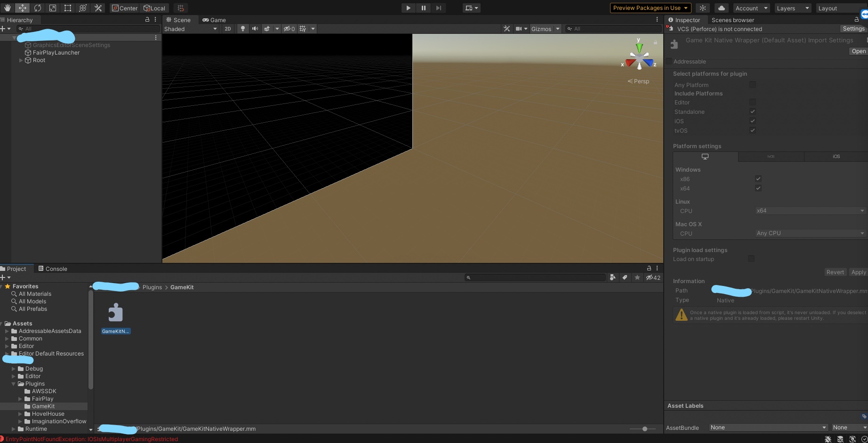Viewport: 868px width, 443px height.
Task: Toggle Editor platform checkbox
Action: coord(753,102)
